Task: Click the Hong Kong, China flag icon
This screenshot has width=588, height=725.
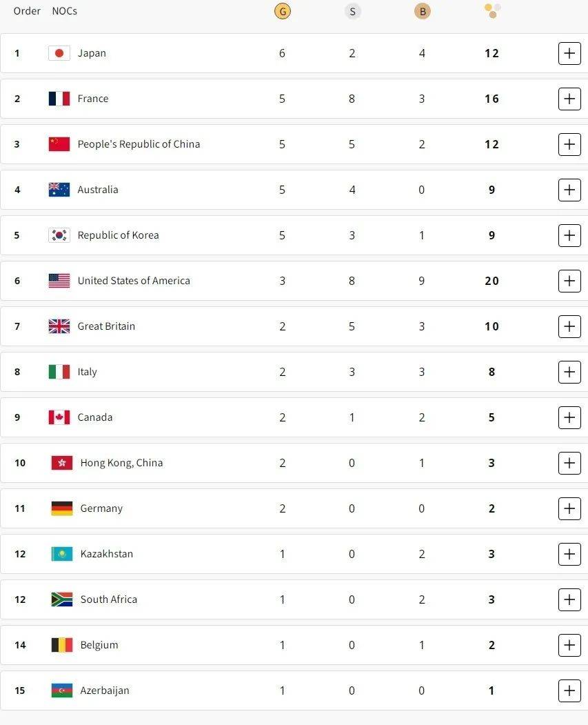Action: coord(62,463)
